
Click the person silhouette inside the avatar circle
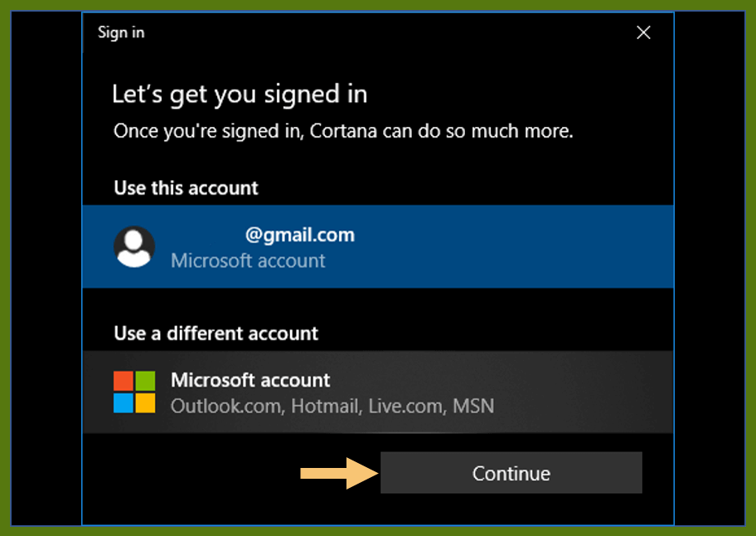tap(133, 246)
